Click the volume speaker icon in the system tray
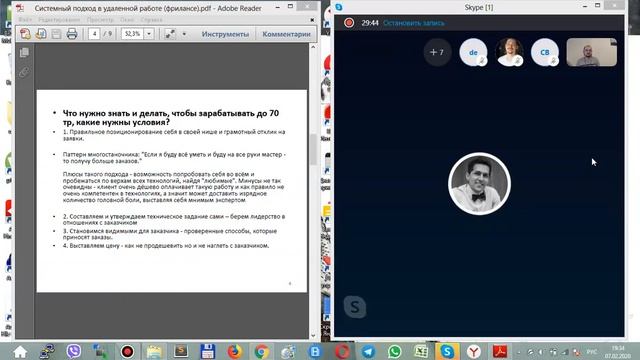Image resolution: width=640 pixels, height=360 pixels. point(541,352)
